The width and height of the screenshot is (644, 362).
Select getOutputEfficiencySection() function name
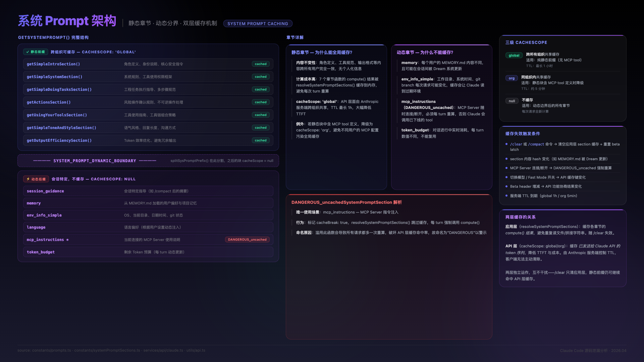click(x=59, y=140)
